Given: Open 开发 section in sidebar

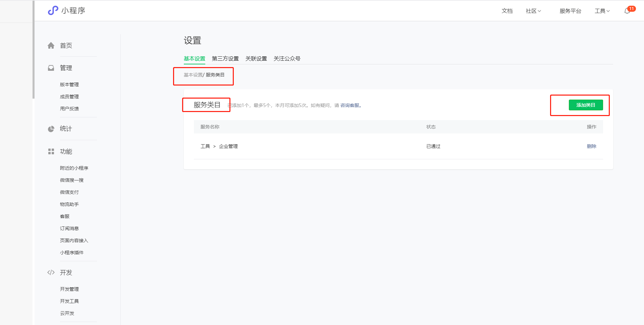Looking at the screenshot, I should click(66, 273).
